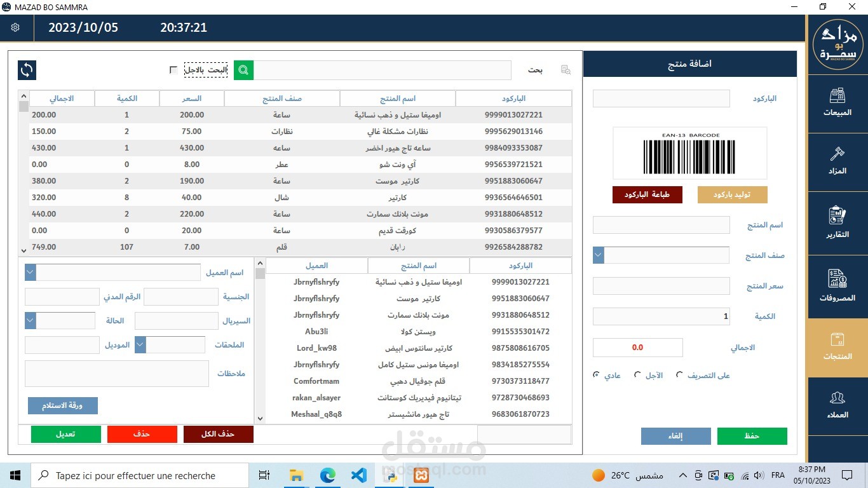Click the الكمية quantity field
The width and height of the screenshot is (868, 488).
point(661,316)
